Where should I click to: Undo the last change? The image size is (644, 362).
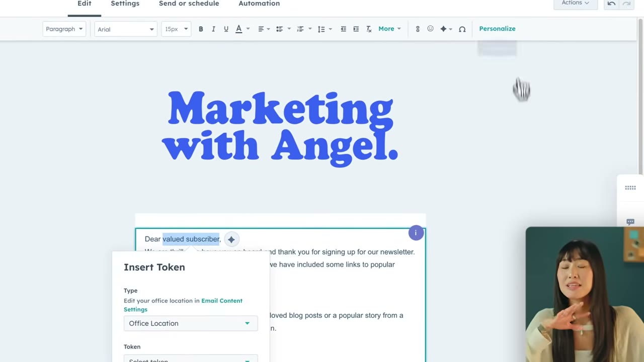[611, 4]
